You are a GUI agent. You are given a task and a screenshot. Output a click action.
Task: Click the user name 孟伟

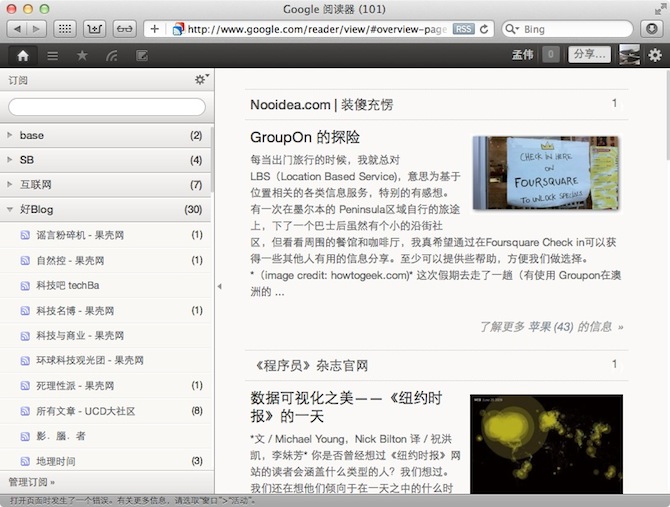pyautogui.click(x=523, y=55)
